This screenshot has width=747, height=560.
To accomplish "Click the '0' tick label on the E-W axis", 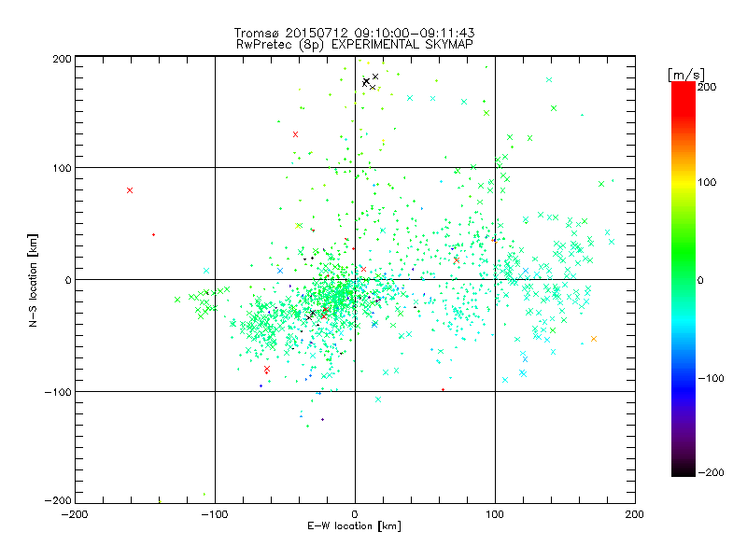I will point(355,514).
